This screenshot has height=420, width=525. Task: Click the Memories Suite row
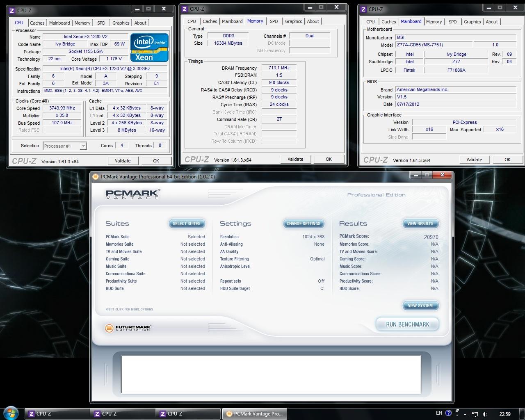(155, 244)
